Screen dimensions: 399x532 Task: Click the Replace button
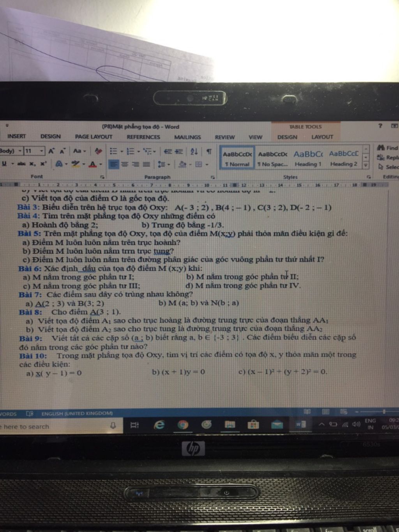pyautogui.click(x=388, y=157)
